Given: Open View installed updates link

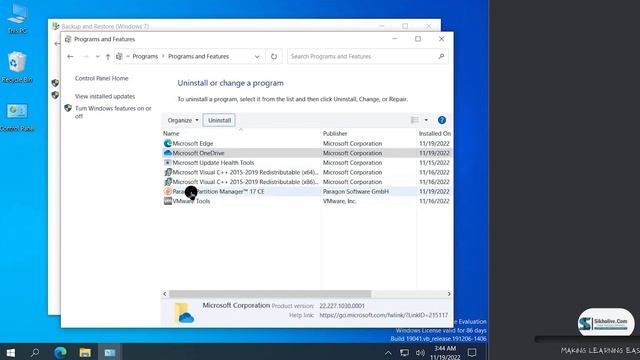Looking at the screenshot, I should click(x=104, y=96).
